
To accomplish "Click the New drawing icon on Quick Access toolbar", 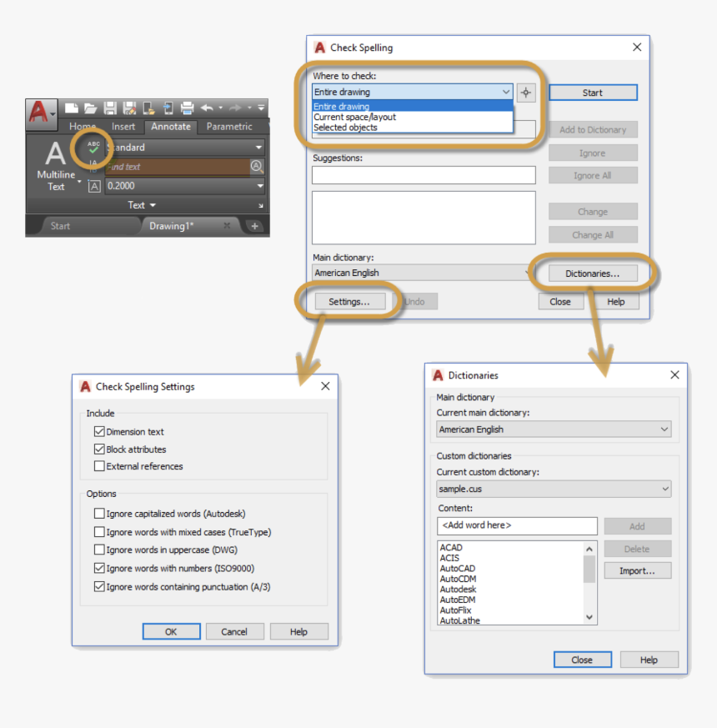I will click(72, 108).
